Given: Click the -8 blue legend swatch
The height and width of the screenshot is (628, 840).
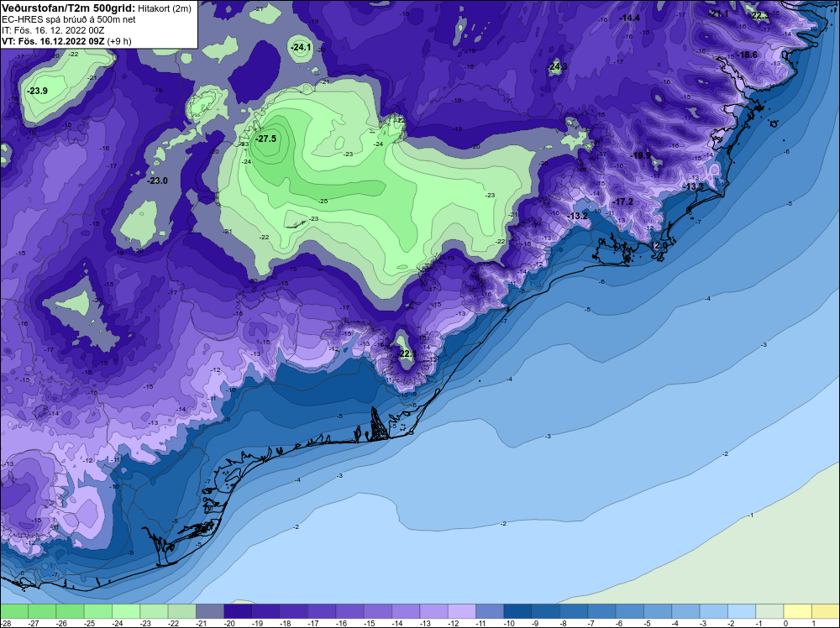Looking at the screenshot, I should [x=573, y=611].
